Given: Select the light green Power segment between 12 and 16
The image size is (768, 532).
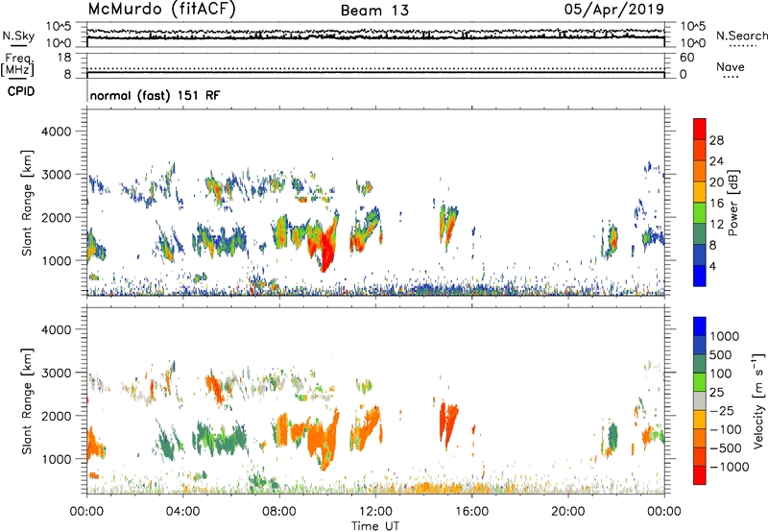Looking at the screenshot, I should point(700,212).
